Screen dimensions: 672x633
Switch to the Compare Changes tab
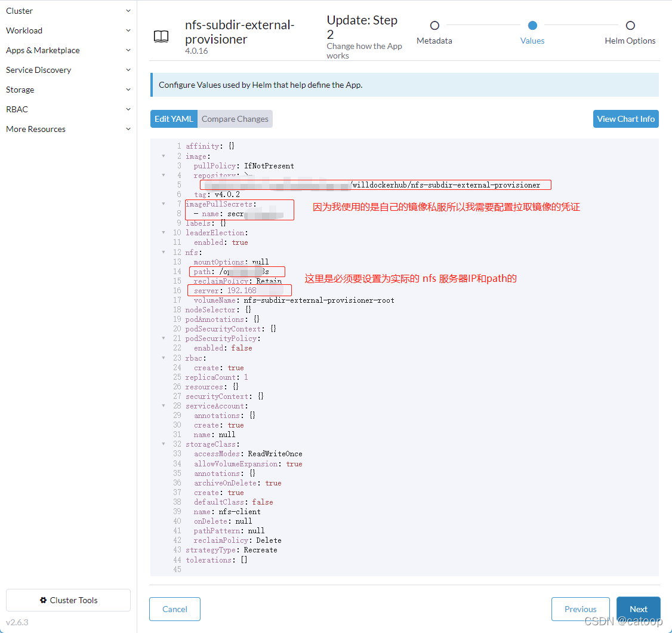pos(235,119)
